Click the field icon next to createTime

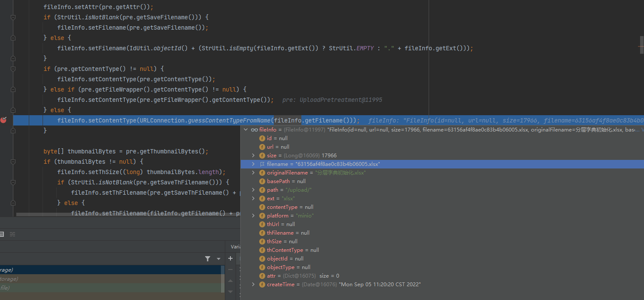[262, 284]
